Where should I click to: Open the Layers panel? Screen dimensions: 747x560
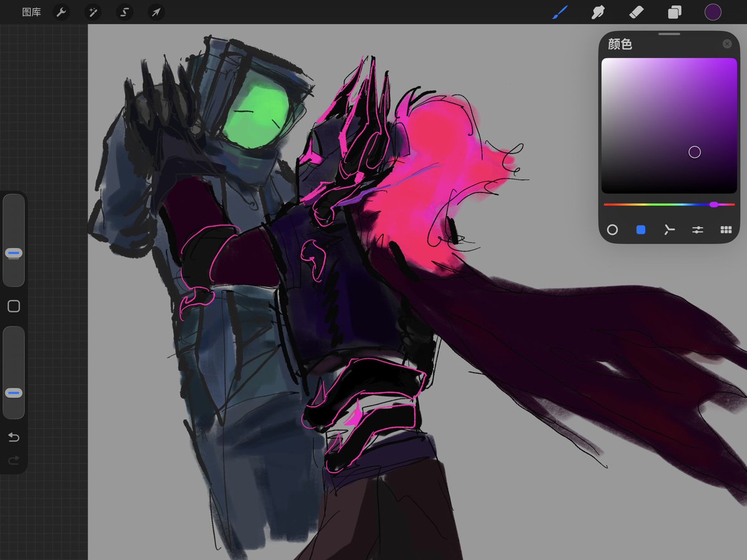pyautogui.click(x=675, y=12)
